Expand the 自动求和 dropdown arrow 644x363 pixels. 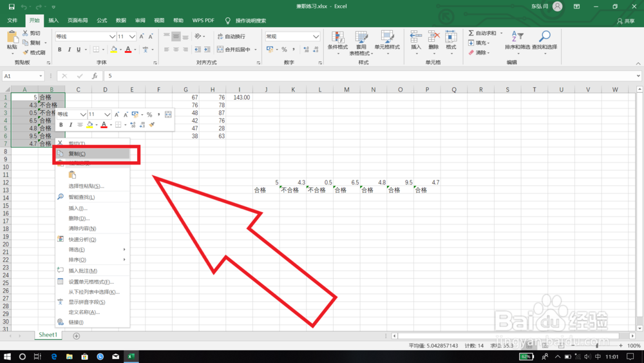point(501,33)
